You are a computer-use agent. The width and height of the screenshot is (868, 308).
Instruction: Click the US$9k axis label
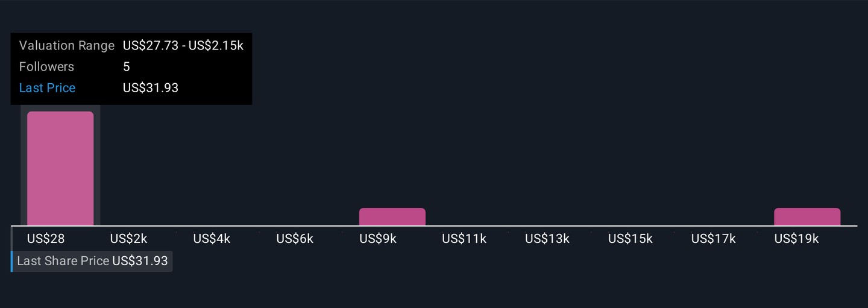click(378, 239)
